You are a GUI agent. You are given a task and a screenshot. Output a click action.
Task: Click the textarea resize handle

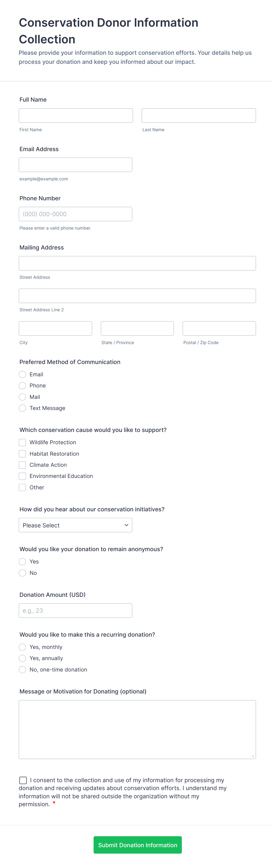pos(253,756)
